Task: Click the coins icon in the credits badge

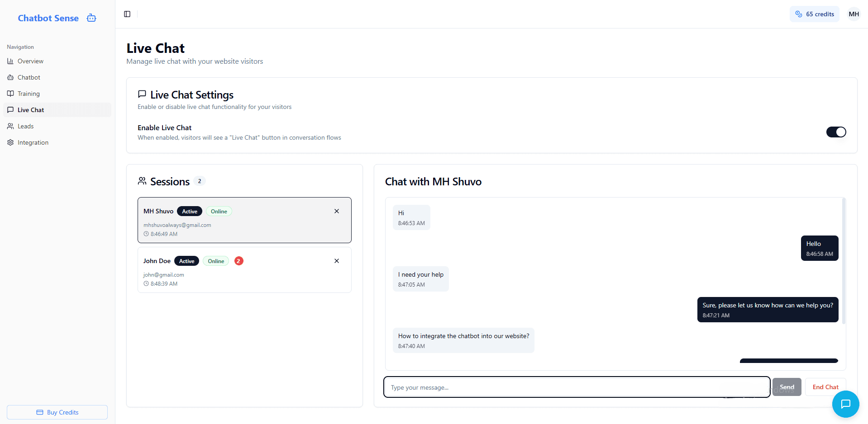Action: (799, 14)
